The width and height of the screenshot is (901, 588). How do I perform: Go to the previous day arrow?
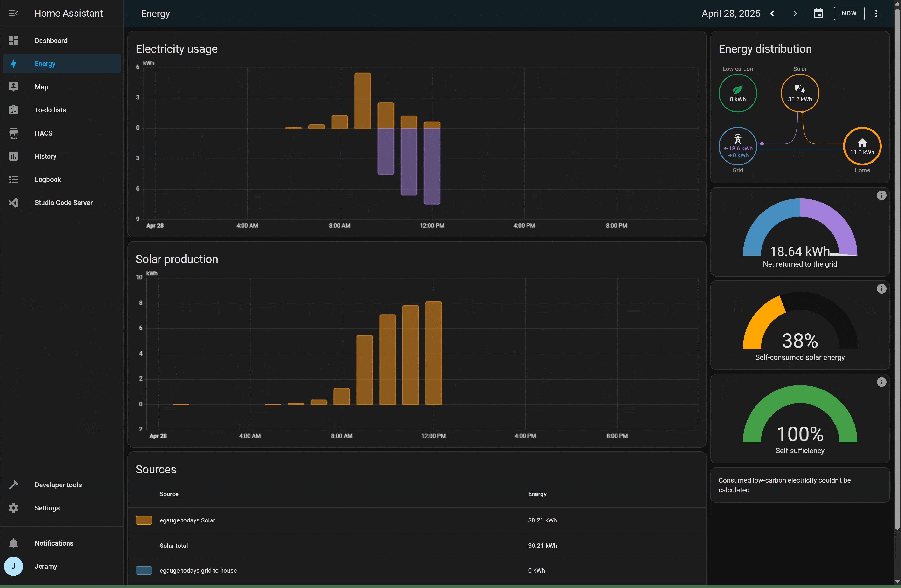click(x=772, y=13)
